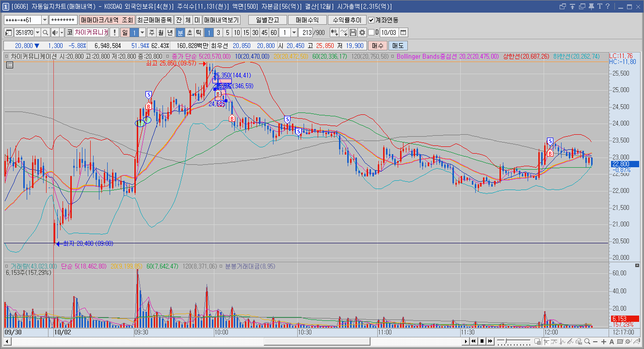Toggle the D date checkbox
This screenshot has height=349, width=644.
pos(371,32)
